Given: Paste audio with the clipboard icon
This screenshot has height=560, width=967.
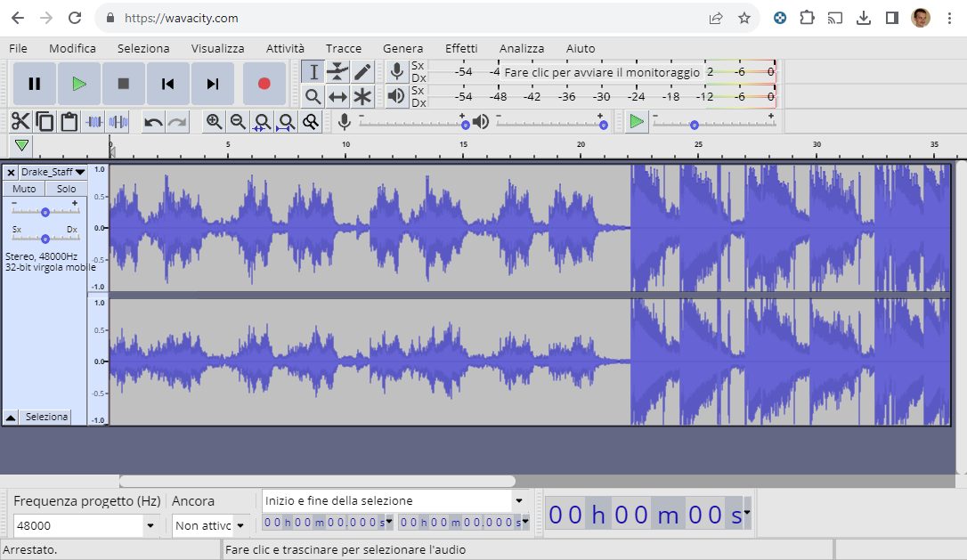Looking at the screenshot, I should 69,121.
